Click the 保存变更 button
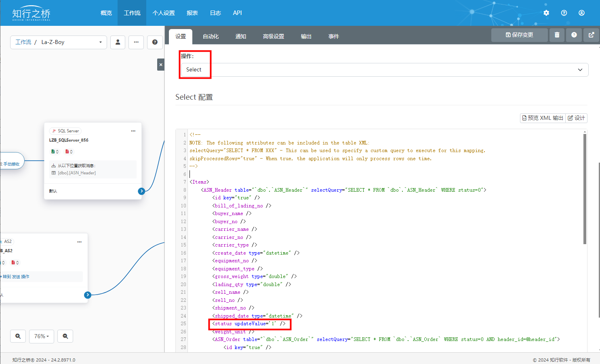The height and width of the screenshot is (364, 600). [x=519, y=35]
